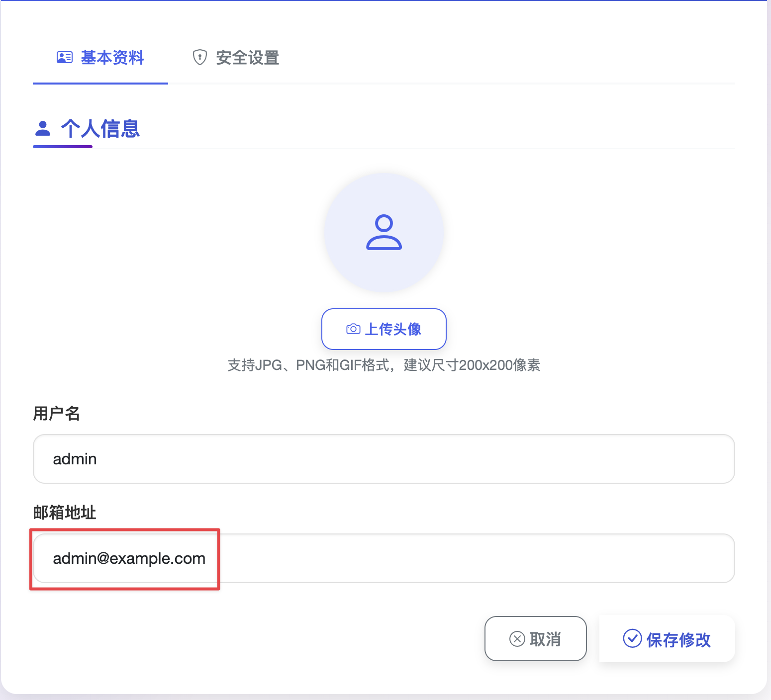Click the camera icon in 上传头像 button

tap(353, 329)
